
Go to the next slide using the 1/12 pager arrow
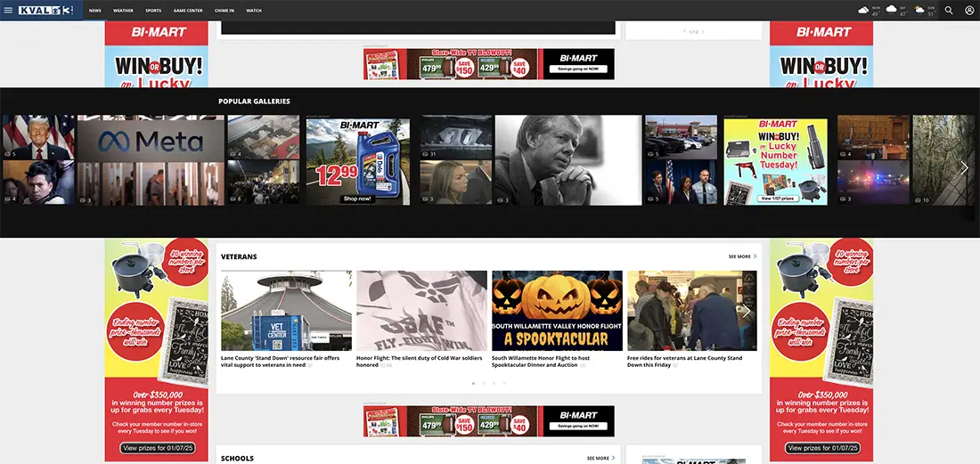click(x=703, y=31)
